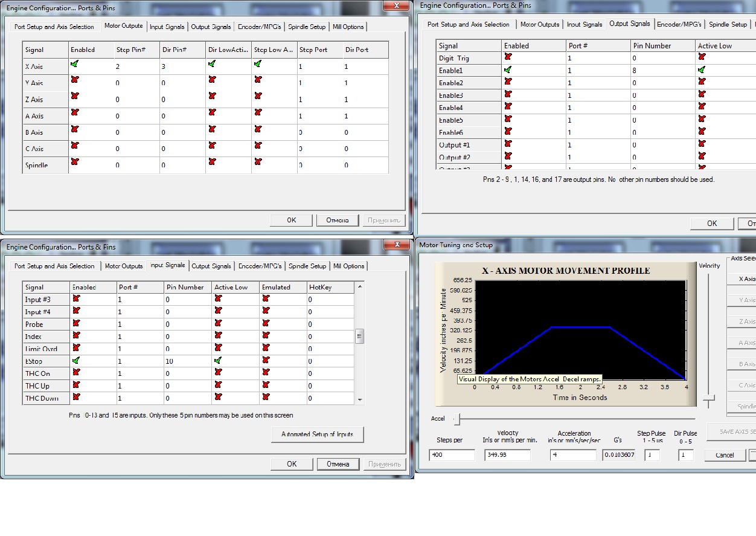Toggle THC Up Active Low red cross
The width and height of the screenshot is (756, 536).
tap(218, 384)
